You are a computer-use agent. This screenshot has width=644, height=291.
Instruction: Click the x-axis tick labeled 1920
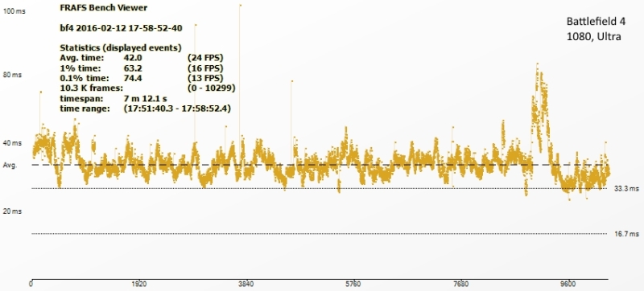pos(139,284)
